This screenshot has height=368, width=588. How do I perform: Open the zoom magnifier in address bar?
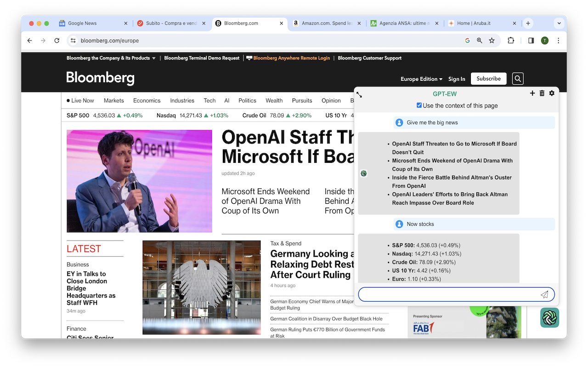click(480, 40)
